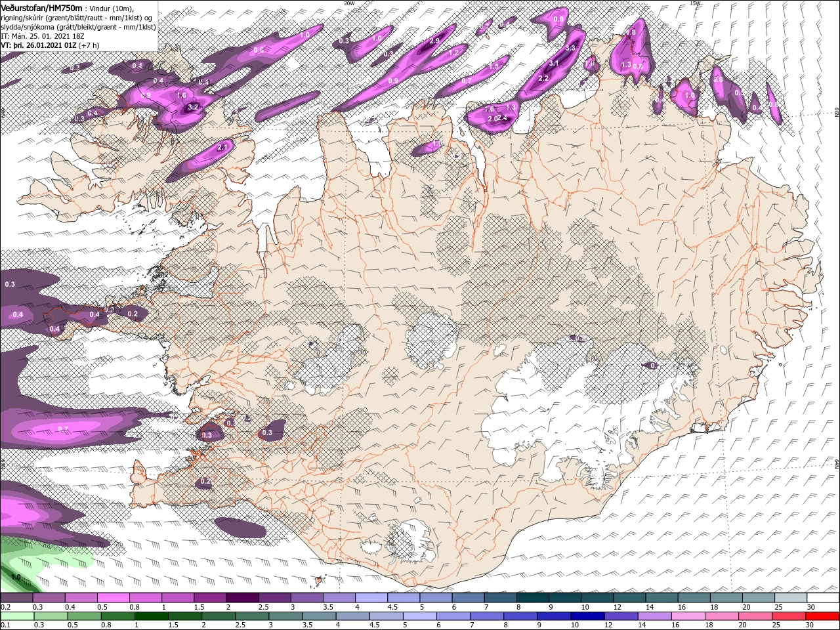Click the upper legend swatch between 7 and 8
The image size is (840, 630).
click(x=500, y=598)
